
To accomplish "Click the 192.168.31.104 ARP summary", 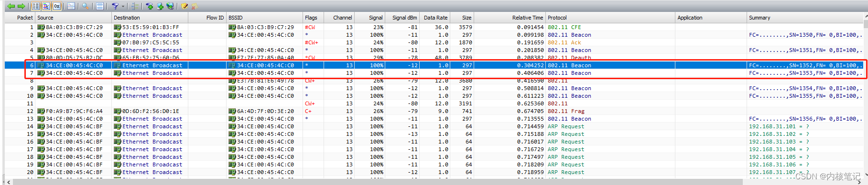I will coord(779,149).
